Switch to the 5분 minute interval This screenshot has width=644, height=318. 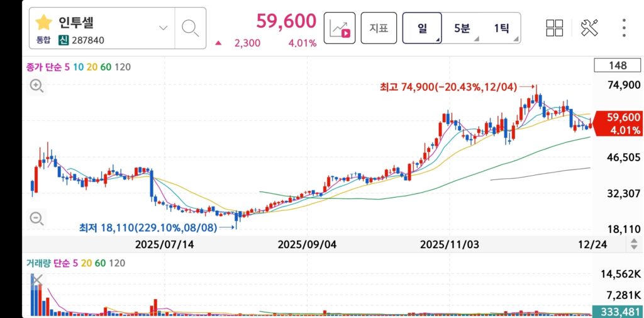point(462,28)
